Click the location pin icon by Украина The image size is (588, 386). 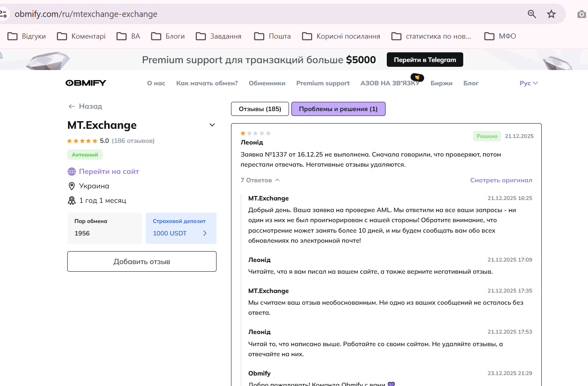tap(72, 186)
